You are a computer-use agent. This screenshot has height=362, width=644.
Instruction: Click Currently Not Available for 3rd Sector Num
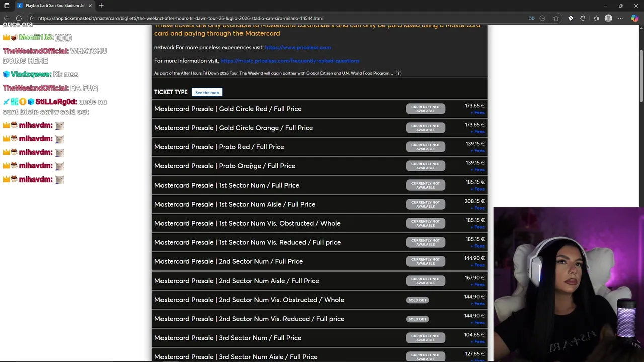click(425, 338)
